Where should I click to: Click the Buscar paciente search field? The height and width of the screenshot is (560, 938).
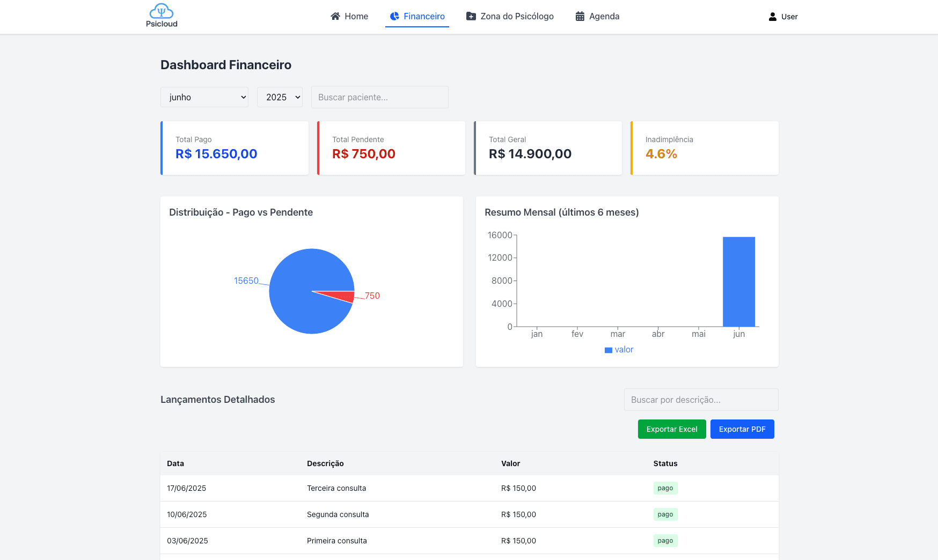tap(379, 97)
